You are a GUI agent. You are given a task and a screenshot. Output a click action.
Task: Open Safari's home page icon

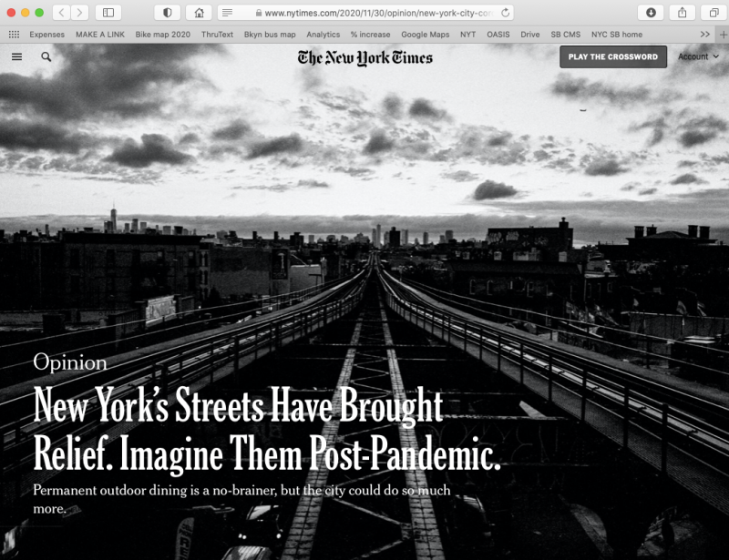199,13
